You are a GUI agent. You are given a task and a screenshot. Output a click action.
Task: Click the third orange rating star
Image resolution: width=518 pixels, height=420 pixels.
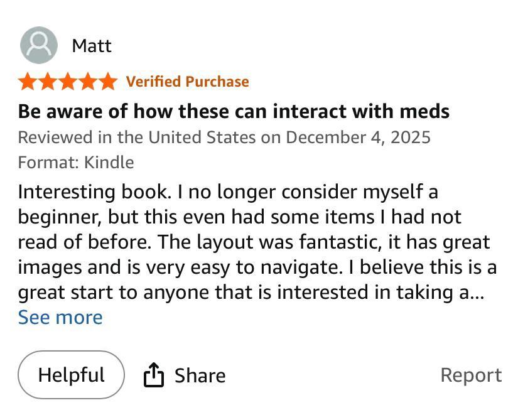(x=68, y=82)
